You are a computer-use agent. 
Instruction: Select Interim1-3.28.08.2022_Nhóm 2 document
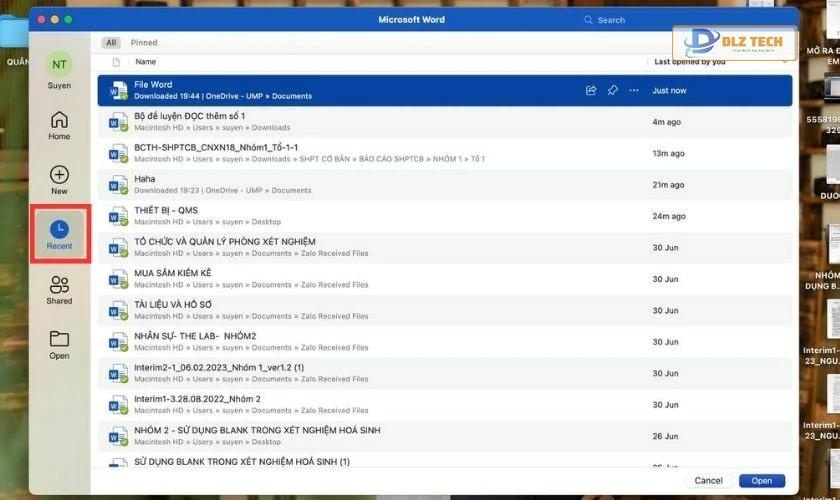tap(445, 405)
